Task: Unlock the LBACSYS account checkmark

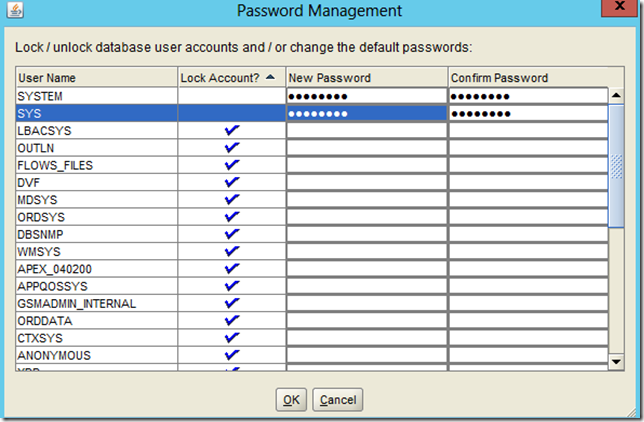Action: click(233, 131)
